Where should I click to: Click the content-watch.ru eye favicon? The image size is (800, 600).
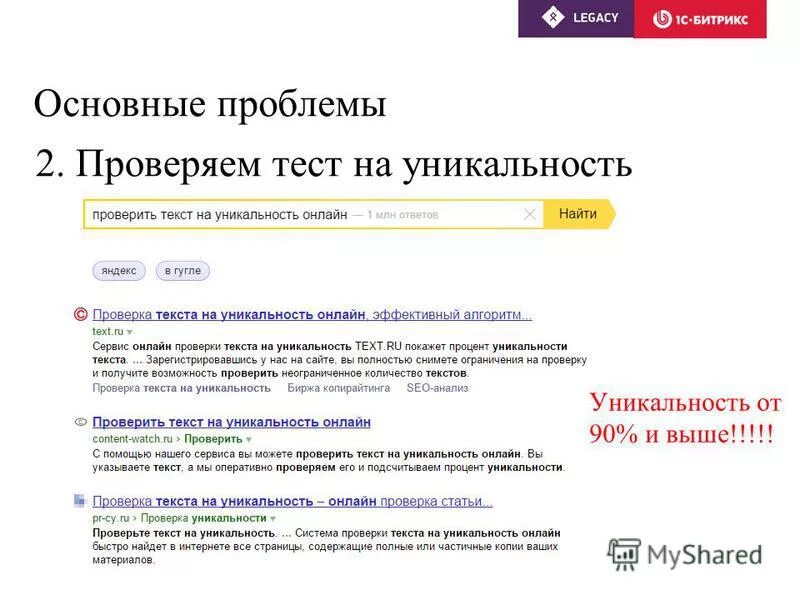point(81,422)
